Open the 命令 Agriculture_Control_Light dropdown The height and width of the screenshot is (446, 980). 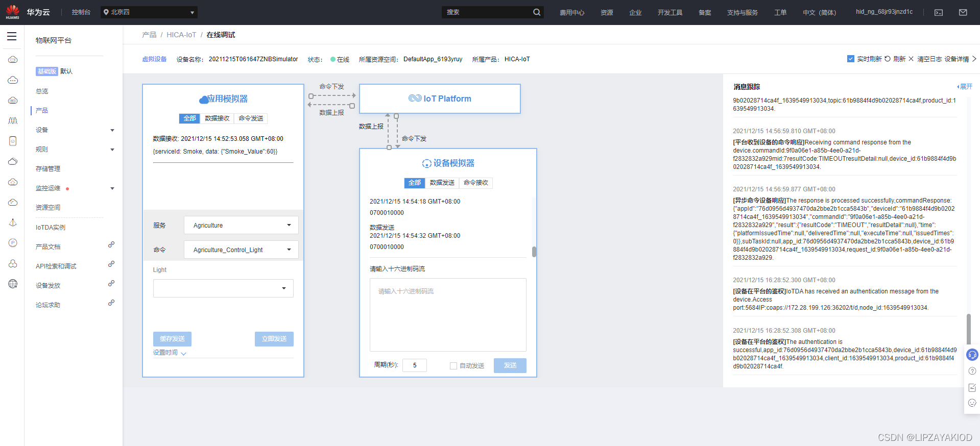point(241,250)
